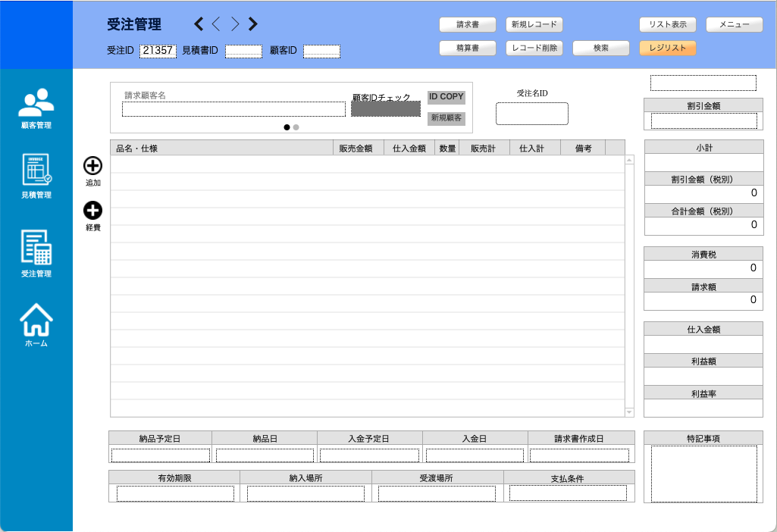
Task: Open the メニュー button
Action: [x=734, y=24]
